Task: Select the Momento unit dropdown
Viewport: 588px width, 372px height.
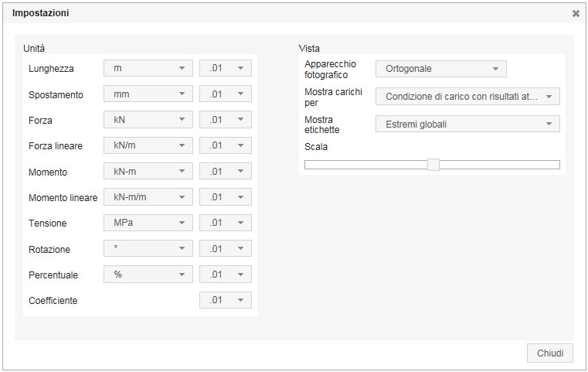Action: (x=148, y=172)
